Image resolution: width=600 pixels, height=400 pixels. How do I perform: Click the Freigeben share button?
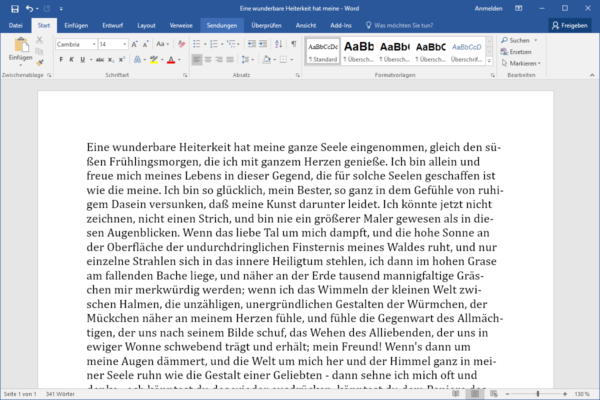pyautogui.click(x=570, y=26)
